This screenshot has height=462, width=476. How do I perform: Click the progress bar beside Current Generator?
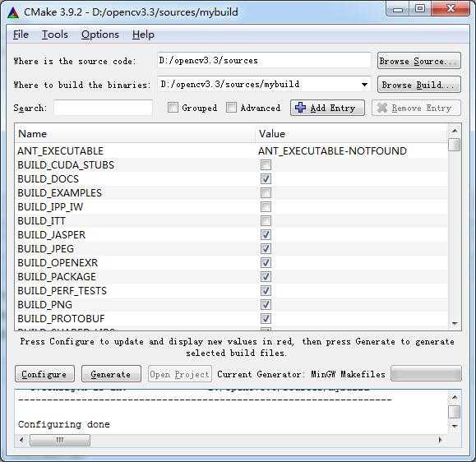pyautogui.click(x=426, y=374)
